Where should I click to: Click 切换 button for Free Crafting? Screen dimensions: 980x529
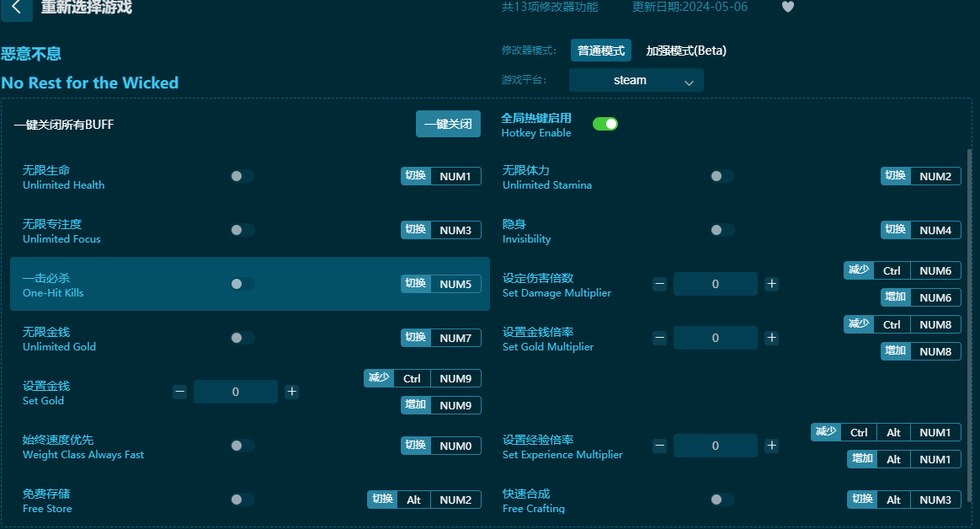(x=862, y=500)
